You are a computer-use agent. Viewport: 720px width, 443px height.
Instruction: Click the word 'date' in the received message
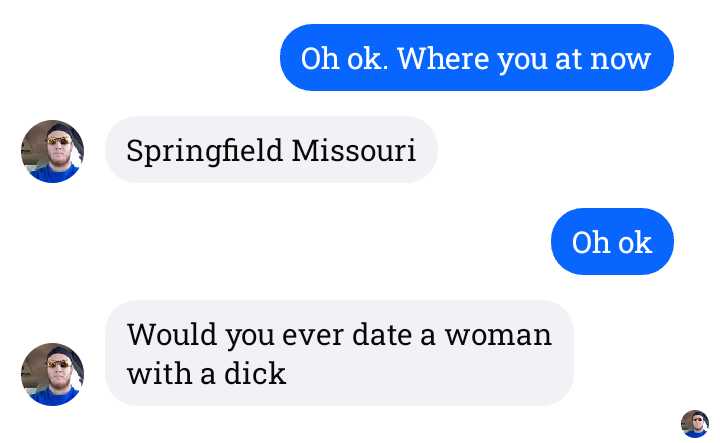click(x=382, y=335)
